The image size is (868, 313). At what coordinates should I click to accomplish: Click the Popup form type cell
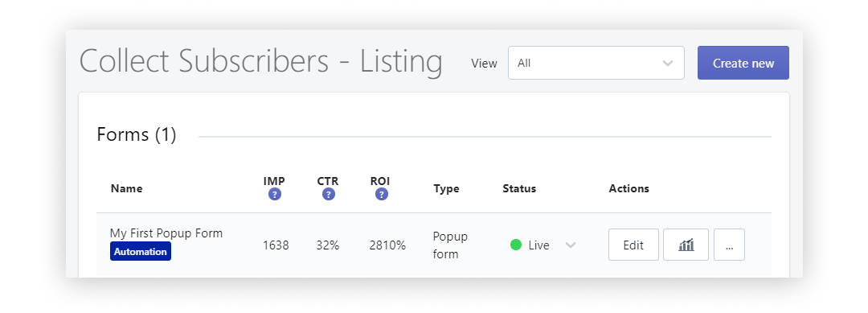point(450,245)
